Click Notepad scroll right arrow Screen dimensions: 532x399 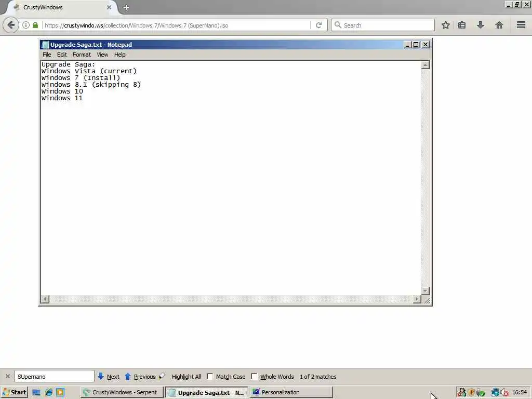(x=417, y=299)
